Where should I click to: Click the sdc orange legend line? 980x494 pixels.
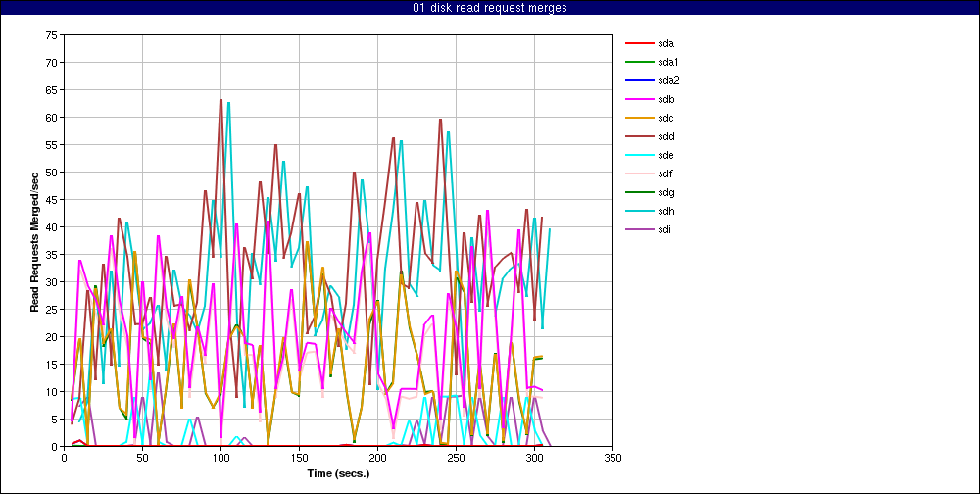(638, 119)
